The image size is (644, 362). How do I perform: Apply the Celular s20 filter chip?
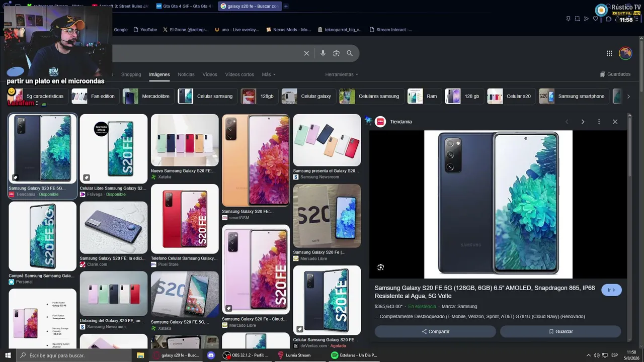tap(511, 96)
